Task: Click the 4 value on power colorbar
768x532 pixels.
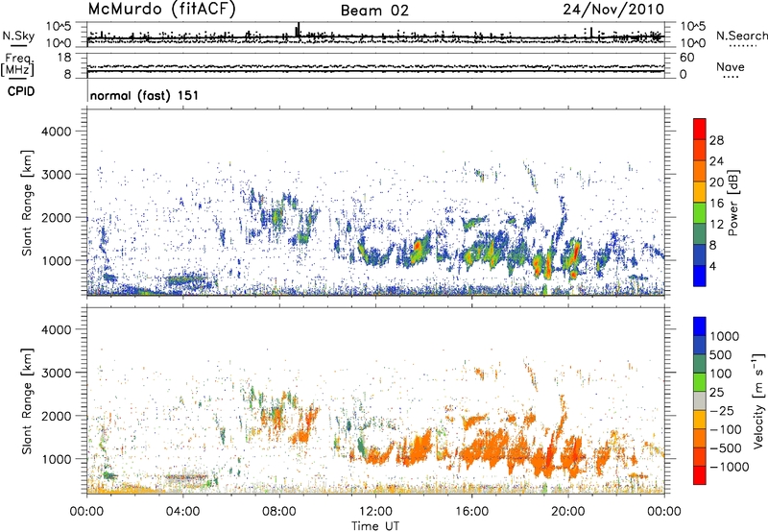Action: coord(712,266)
